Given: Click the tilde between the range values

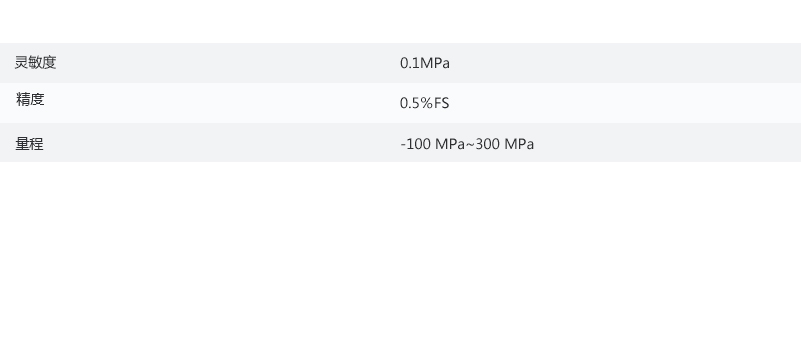Looking at the screenshot, I should tap(470, 145).
